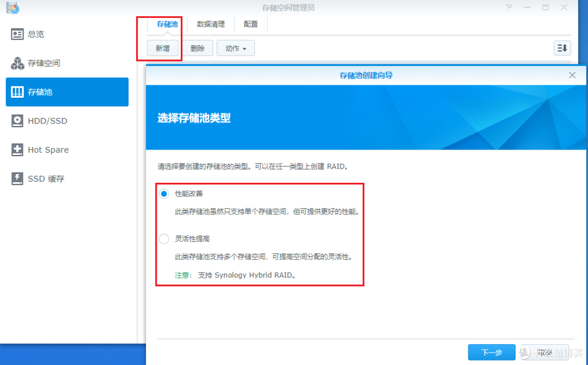Switch to the 配置 tab
The width and height of the screenshot is (588, 365).
point(250,24)
